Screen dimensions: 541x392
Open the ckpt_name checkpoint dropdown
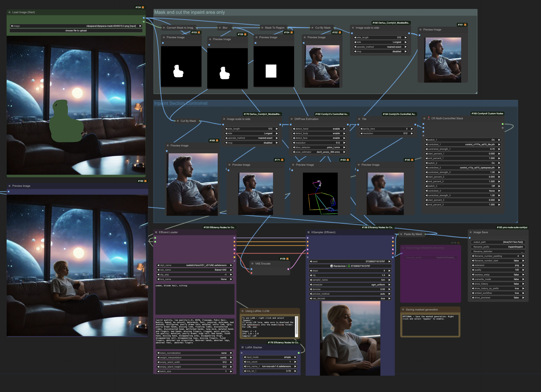point(194,265)
